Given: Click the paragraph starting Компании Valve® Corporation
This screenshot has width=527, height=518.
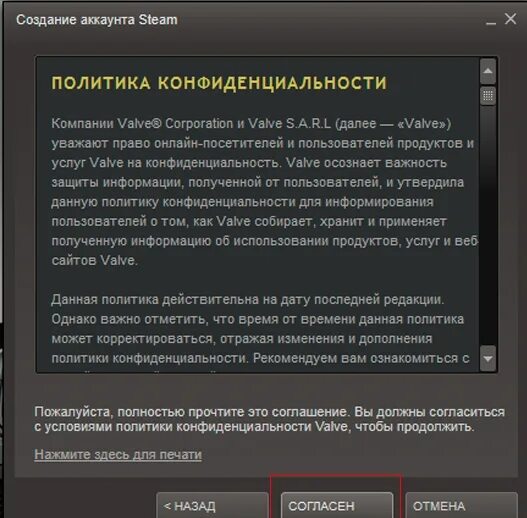Looking at the screenshot, I should pyautogui.click(x=265, y=192).
